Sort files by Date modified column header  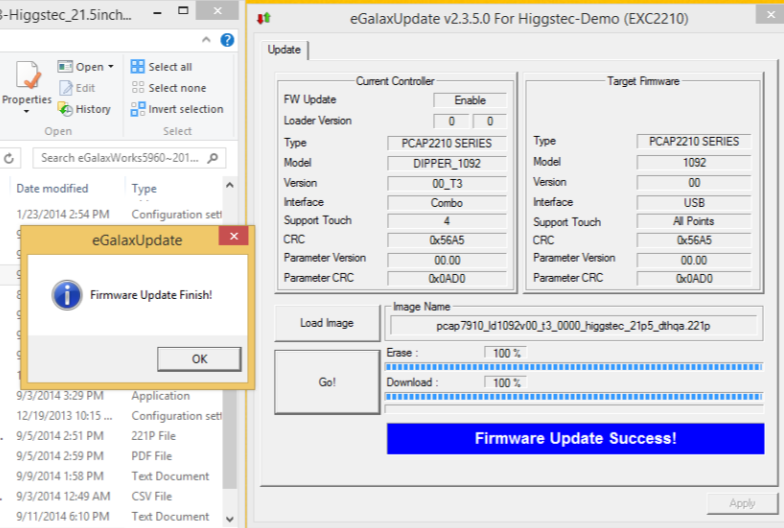click(52, 188)
